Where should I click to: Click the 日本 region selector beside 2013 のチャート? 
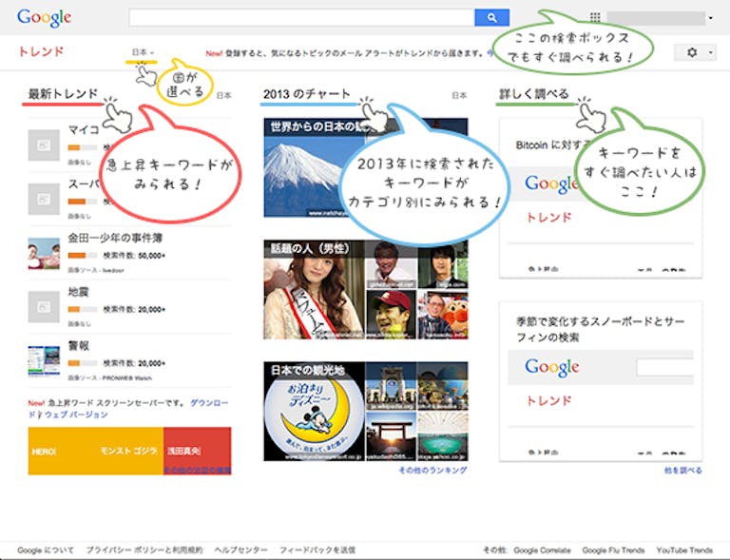(459, 95)
